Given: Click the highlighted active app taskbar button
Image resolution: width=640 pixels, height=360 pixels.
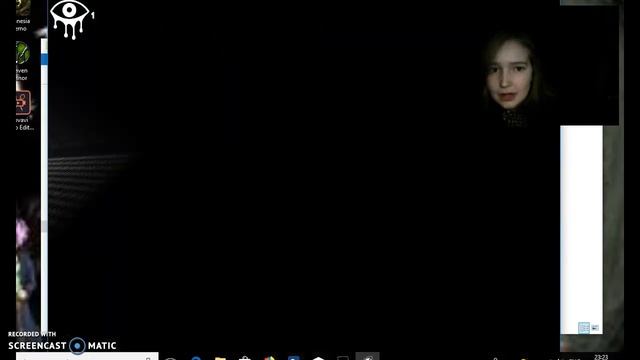Looking at the screenshot, I should pyautogui.click(x=367, y=356).
